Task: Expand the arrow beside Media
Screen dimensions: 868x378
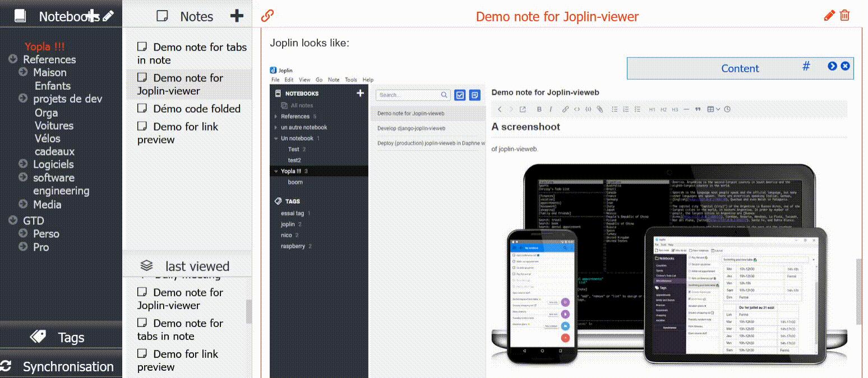Action: click(x=23, y=204)
